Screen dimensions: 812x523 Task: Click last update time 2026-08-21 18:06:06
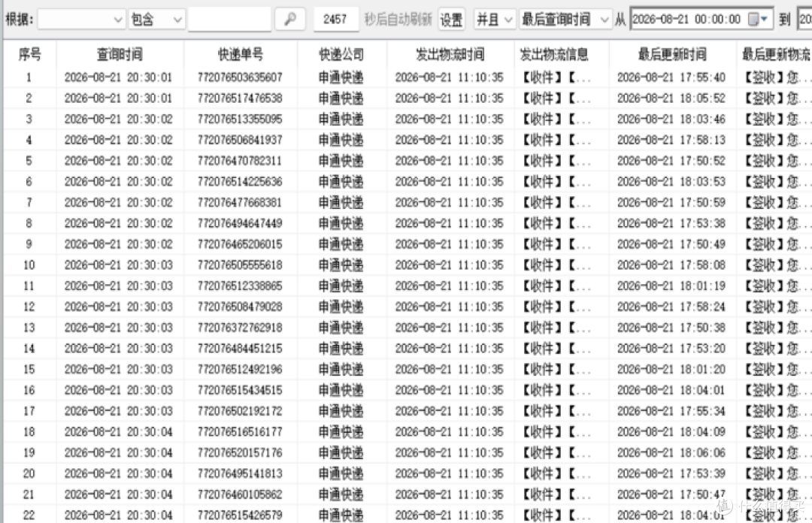(671, 452)
